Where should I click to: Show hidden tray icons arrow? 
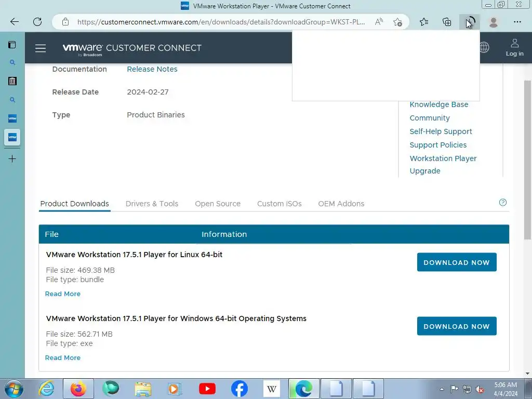pos(442,389)
